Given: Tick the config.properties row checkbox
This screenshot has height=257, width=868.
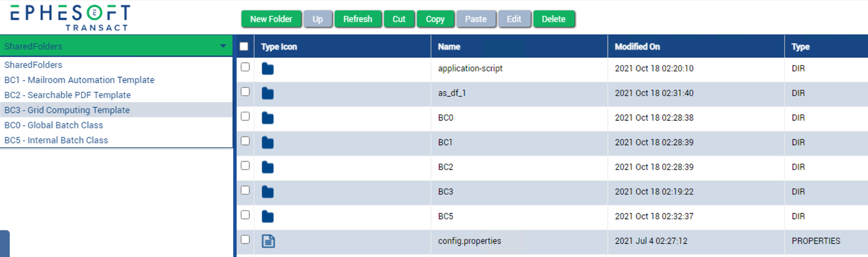Looking at the screenshot, I should point(245,239).
